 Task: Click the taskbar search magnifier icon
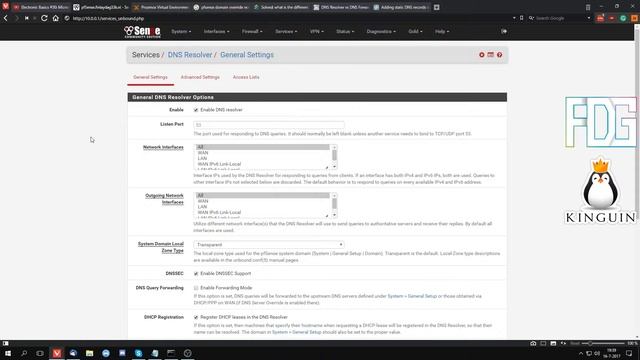click(x=24, y=353)
